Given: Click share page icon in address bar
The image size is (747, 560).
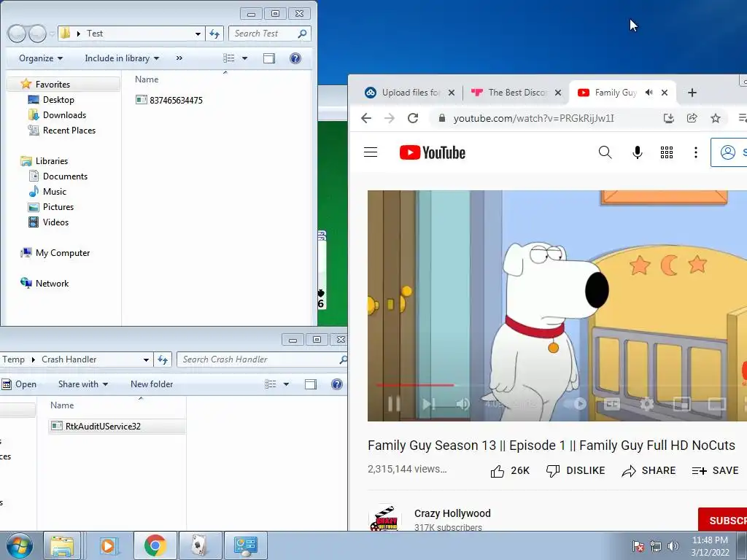Looking at the screenshot, I should (x=692, y=118).
